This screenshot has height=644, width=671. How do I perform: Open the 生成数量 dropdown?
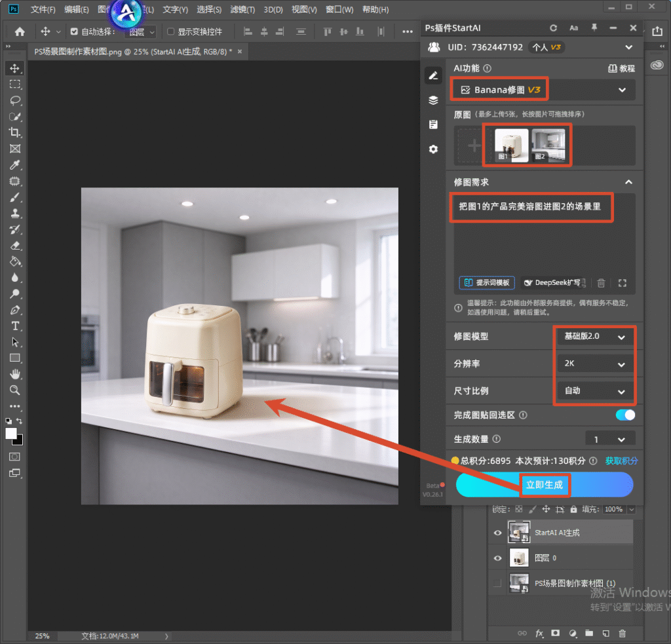610,440
